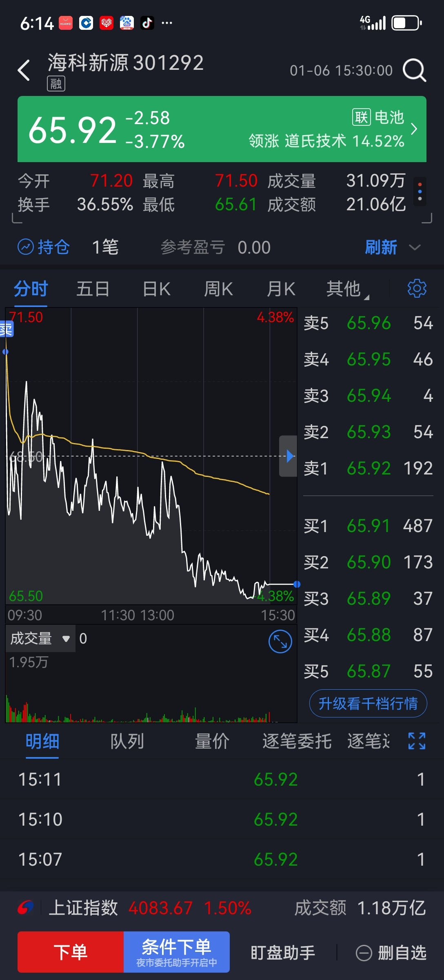Open chart settings gear icon
Screen dimensions: 444x980
click(417, 288)
